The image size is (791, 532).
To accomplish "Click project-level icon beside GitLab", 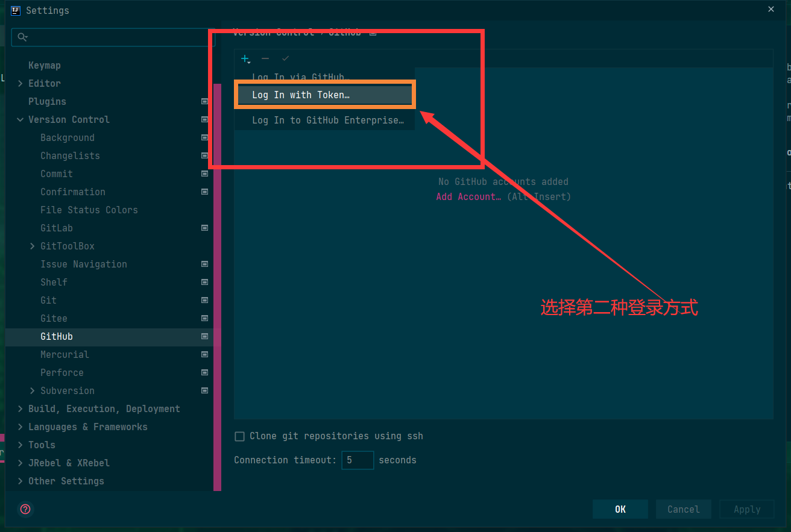I will click(x=205, y=228).
